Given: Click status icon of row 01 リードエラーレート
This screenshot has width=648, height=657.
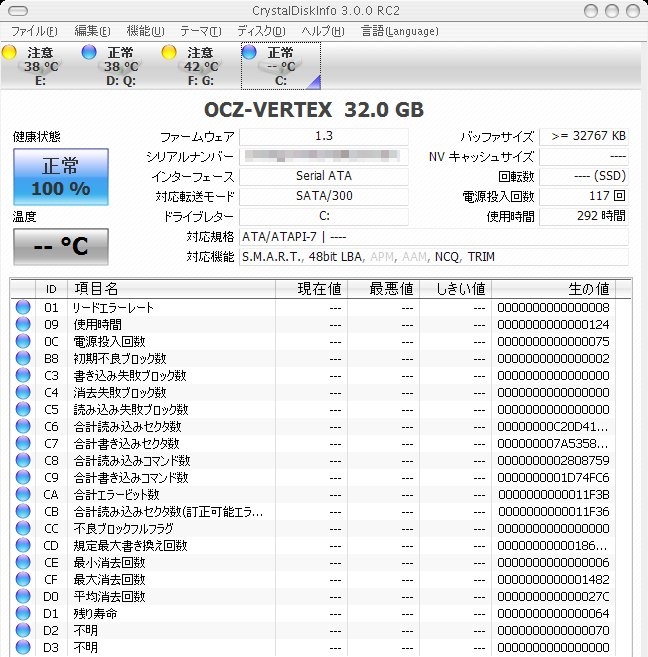Looking at the screenshot, I should 23,307.
